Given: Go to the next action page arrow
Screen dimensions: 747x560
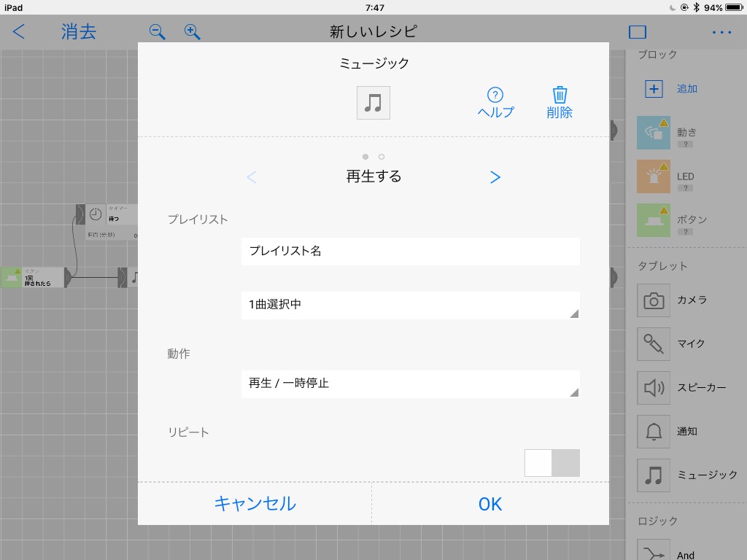Looking at the screenshot, I should (x=495, y=177).
